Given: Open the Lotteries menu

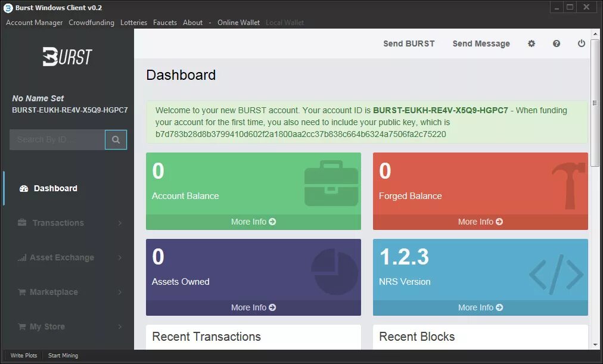Looking at the screenshot, I should pyautogui.click(x=133, y=23).
